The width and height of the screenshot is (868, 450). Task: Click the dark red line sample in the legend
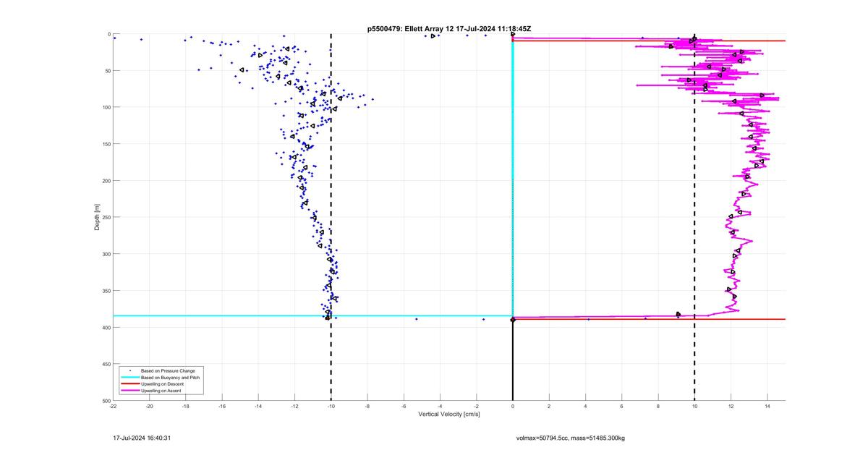click(130, 384)
